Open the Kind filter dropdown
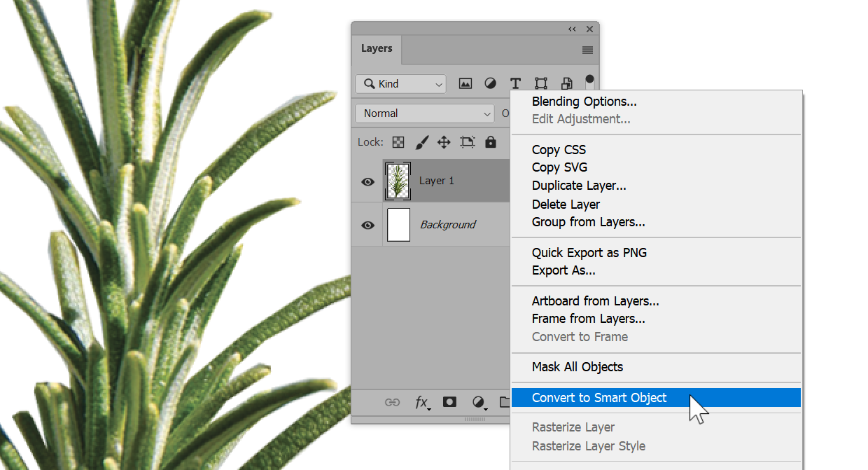Viewport: 868px width, 470px height. [400, 84]
